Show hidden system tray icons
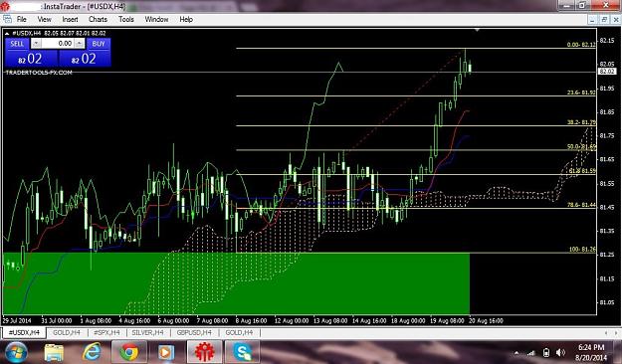 pos(517,352)
